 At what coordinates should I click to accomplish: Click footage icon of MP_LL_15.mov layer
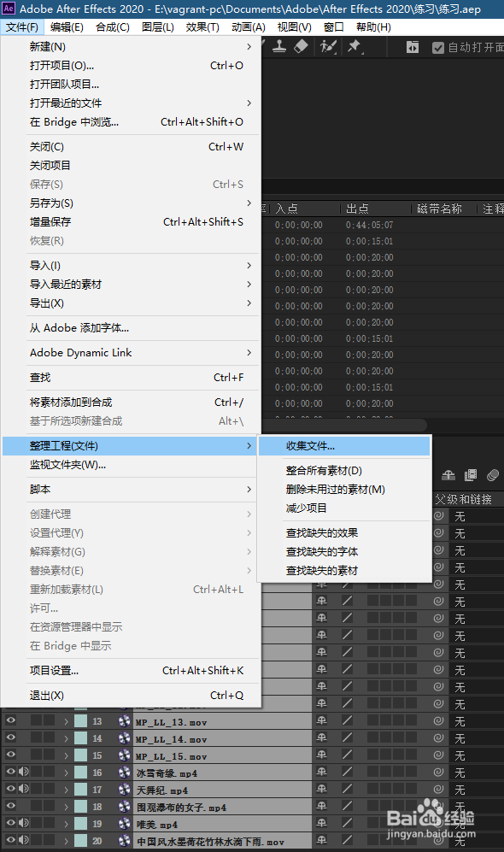click(x=125, y=755)
